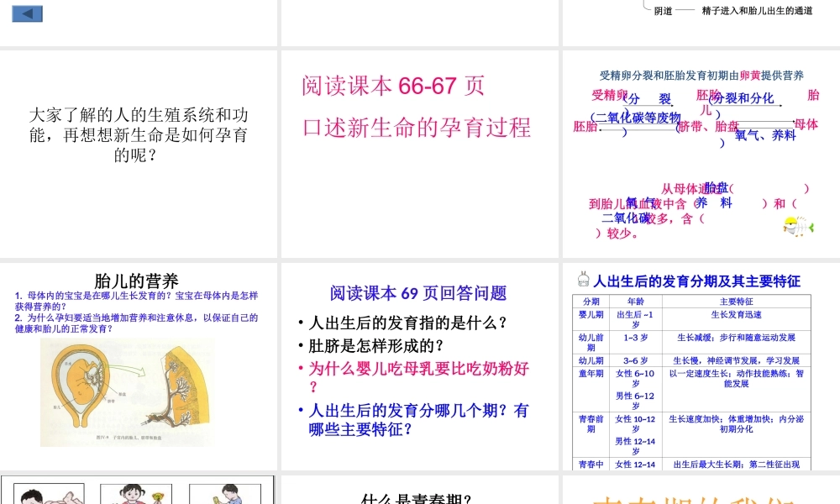Click the cell 男性 12~14 岁

(x=635, y=446)
